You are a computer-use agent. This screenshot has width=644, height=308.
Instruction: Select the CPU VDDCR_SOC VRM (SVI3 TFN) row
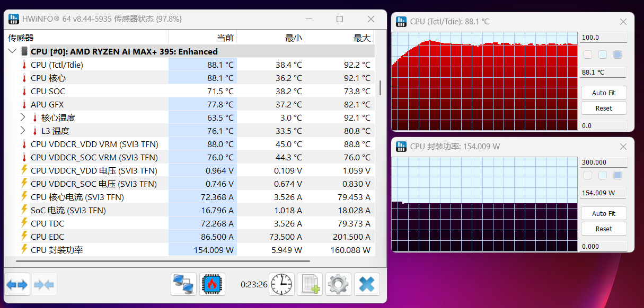tap(190, 157)
